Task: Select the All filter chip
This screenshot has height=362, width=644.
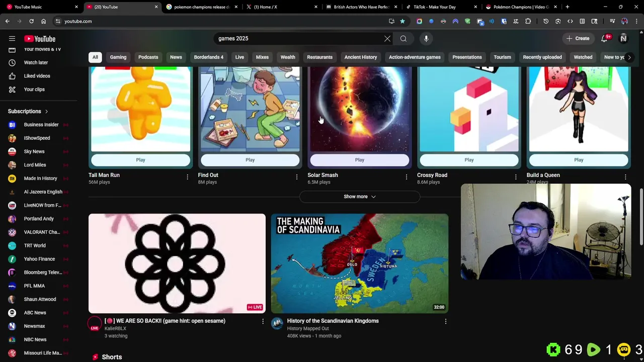Action: [95, 57]
